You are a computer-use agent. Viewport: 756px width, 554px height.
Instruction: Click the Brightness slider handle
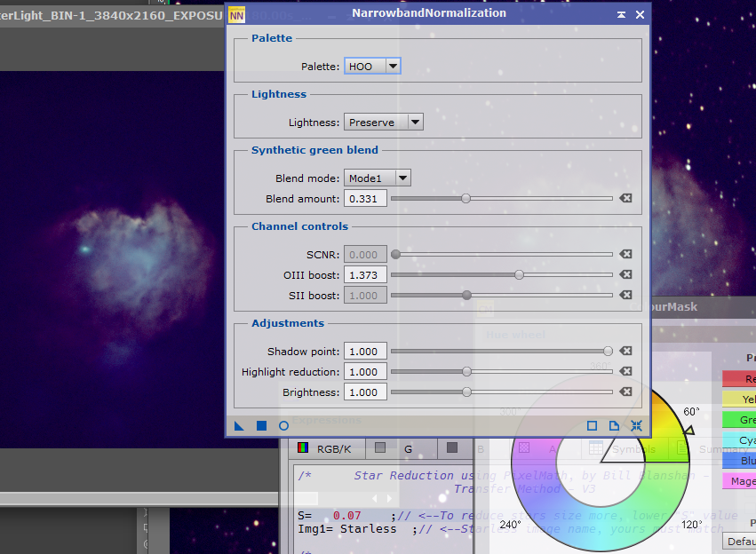pos(466,392)
